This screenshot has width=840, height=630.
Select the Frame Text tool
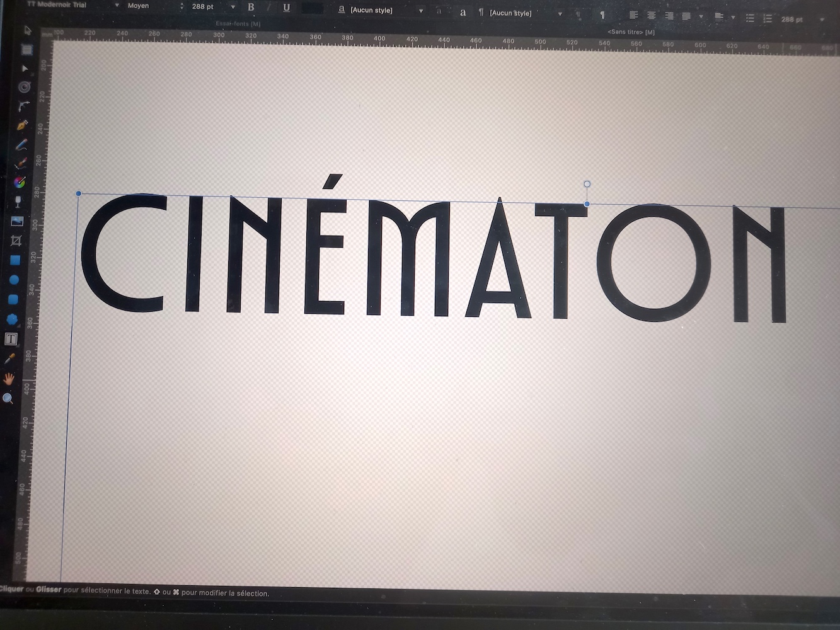[x=11, y=339]
